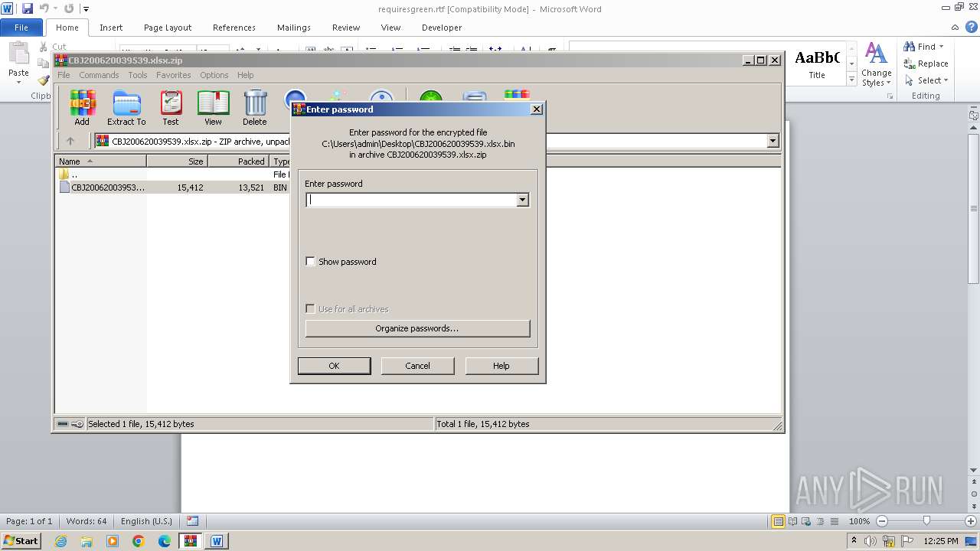This screenshot has width=980, height=551.
Task: Expand the Find dropdown arrow
Action: [942, 47]
